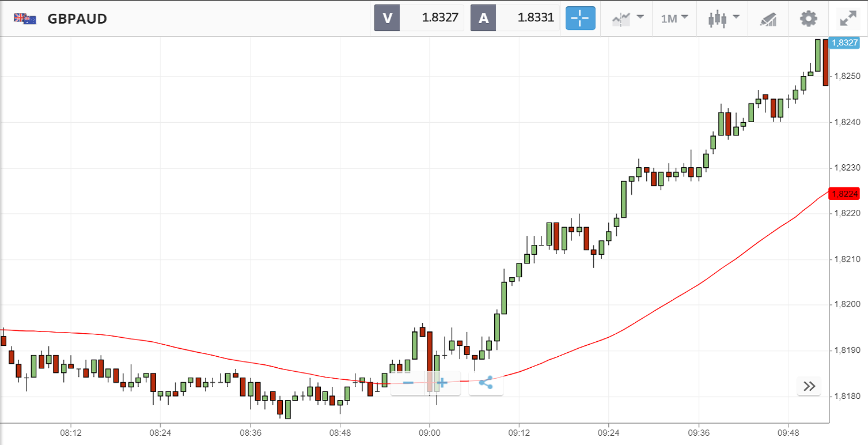
Task: Click the GBPAUD flag icon
Action: click(x=25, y=18)
